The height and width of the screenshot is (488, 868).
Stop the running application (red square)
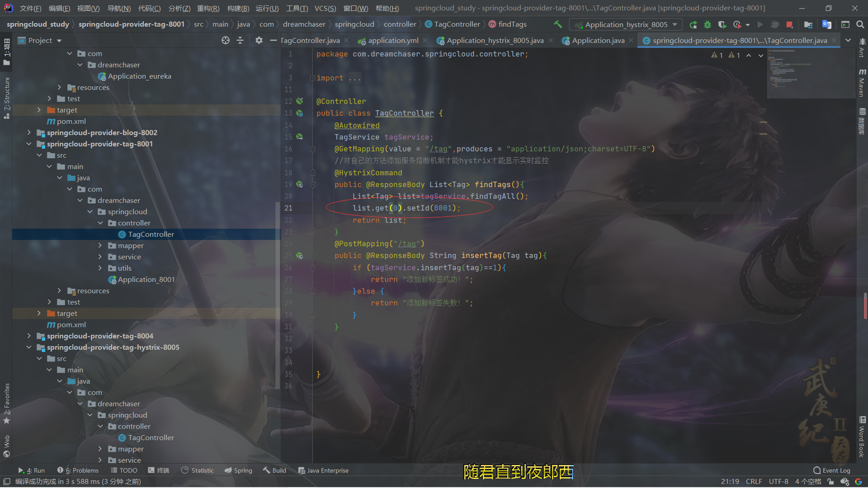click(x=789, y=24)
